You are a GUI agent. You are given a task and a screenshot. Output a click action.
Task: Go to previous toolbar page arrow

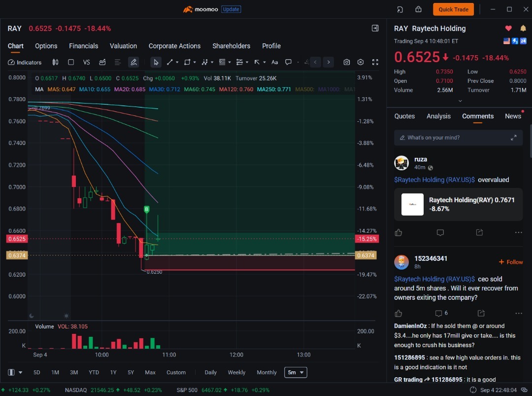[315, 62]
